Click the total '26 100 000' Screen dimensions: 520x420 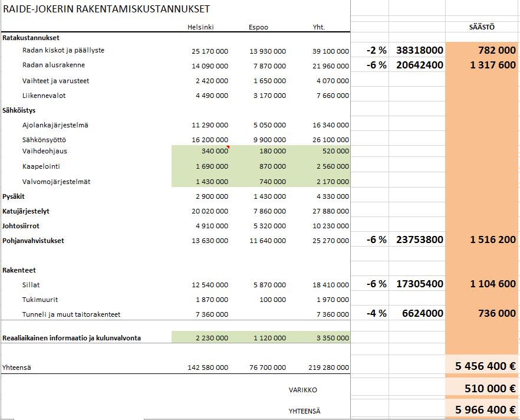click(x=331, y=140)
